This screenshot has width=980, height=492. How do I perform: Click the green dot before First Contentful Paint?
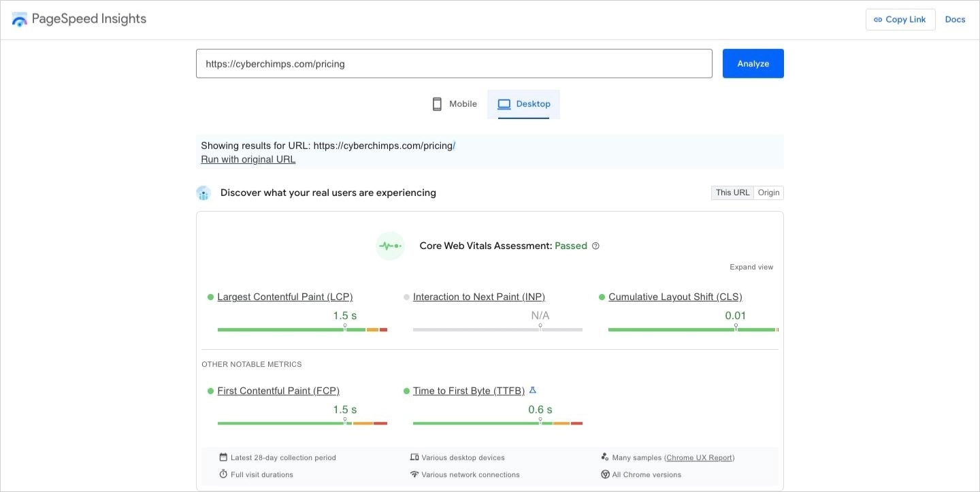tap(211, 391)
